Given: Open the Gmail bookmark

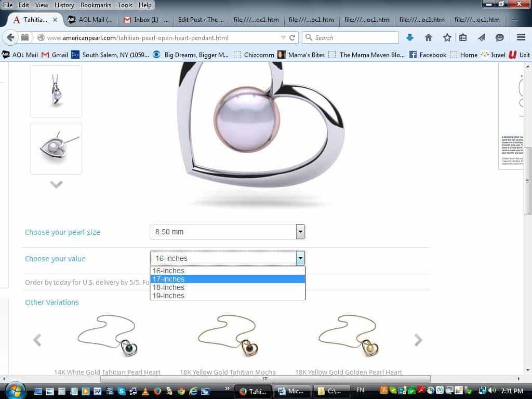Looking at the screenshot, I should tap(55, 55).
